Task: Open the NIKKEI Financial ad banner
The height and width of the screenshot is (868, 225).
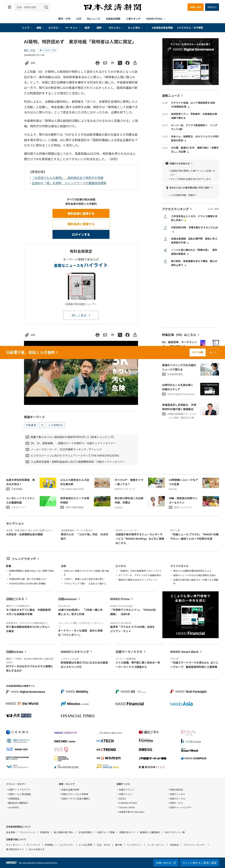Action: click(190, 615)
